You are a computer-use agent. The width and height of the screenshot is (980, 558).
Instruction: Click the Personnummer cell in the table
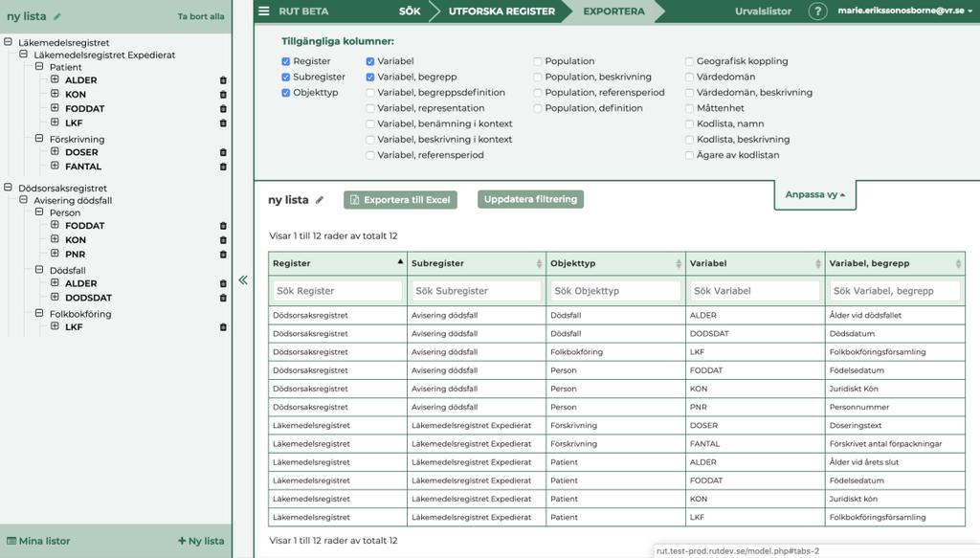pyautogui.click(x=895, y=407)
